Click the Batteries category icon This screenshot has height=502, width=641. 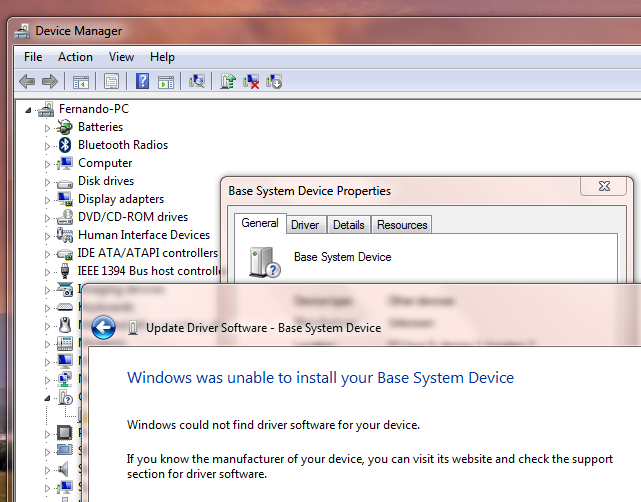[x=65, y=127]
